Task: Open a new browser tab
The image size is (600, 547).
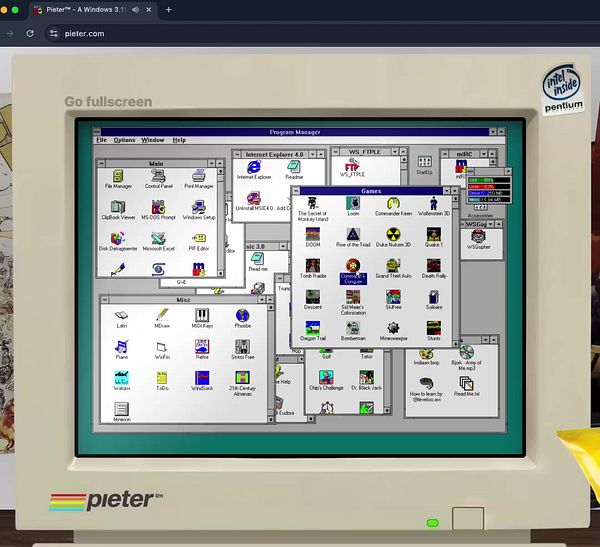Action: pyautogui.click(x=168, y=10)
